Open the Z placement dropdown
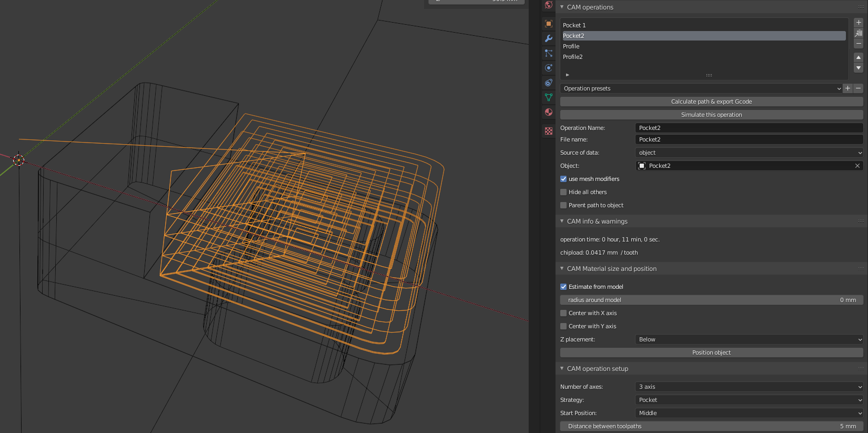 pyautogui.click(x=749, y=339)
